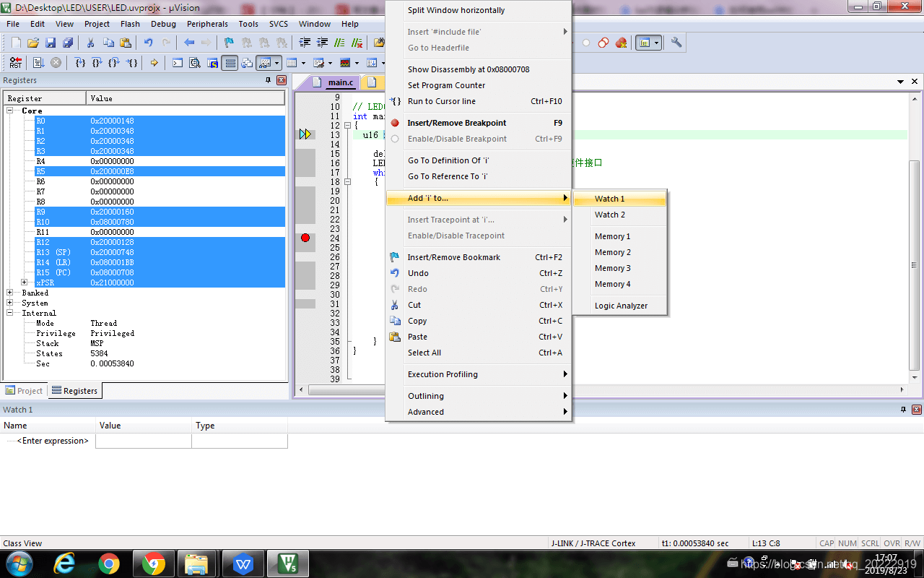
Task: Open the Peripherals menu
Action: click(x=207, y=24)
